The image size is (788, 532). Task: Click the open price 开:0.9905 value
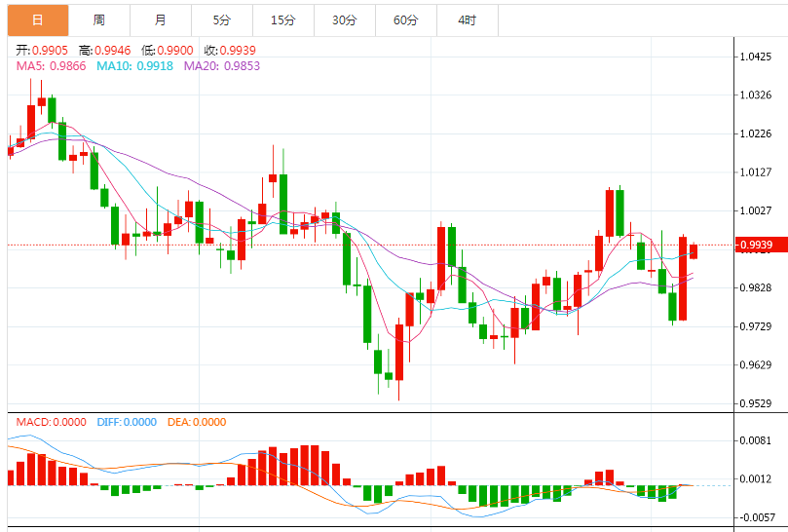tap(42, 51)
